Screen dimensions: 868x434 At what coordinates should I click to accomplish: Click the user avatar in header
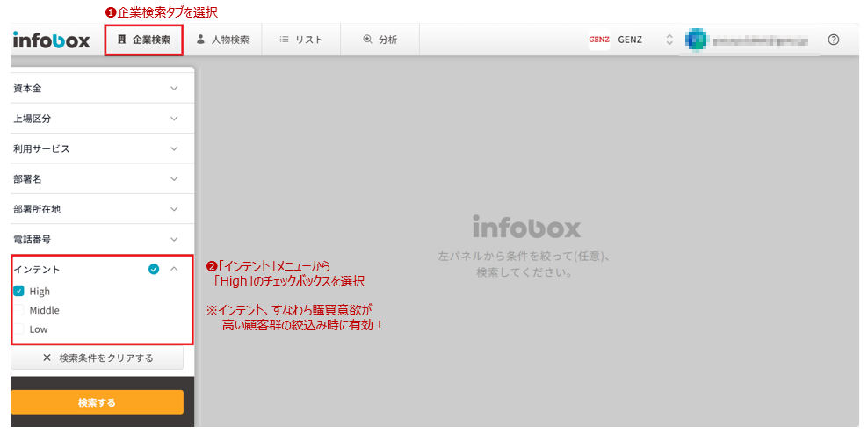[695, 40]
